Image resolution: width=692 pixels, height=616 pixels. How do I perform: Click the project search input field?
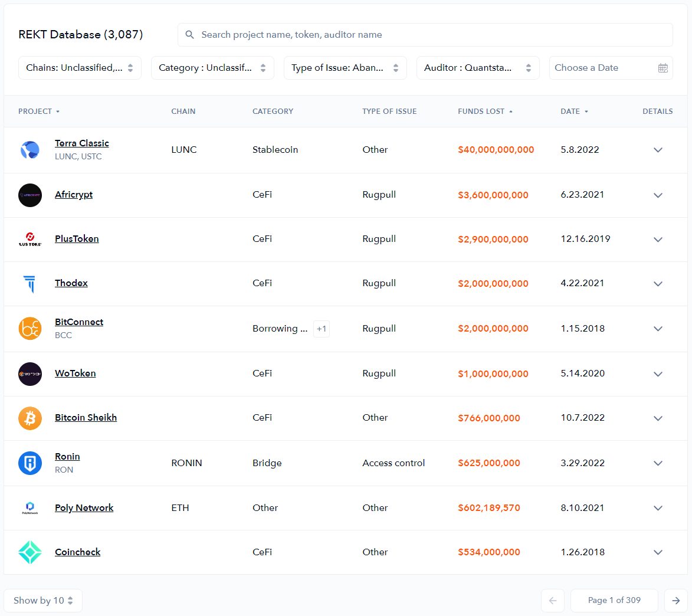(425, 35)
